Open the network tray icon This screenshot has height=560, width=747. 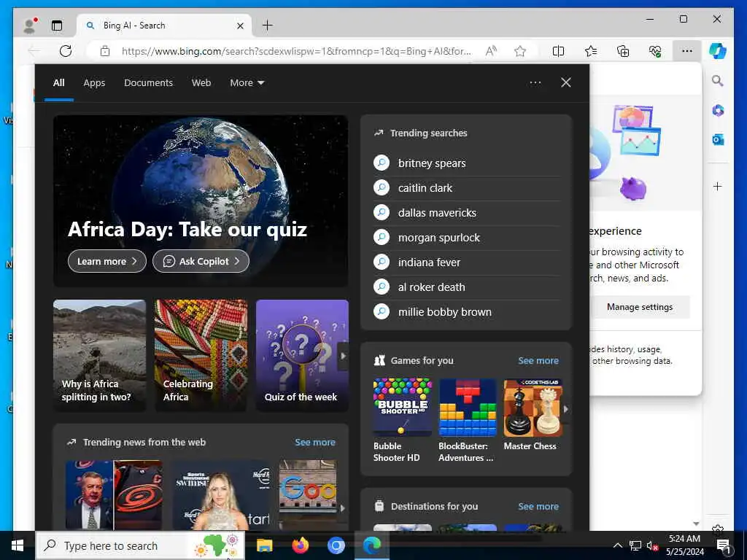pyautogui.click(x=635, y=545)
